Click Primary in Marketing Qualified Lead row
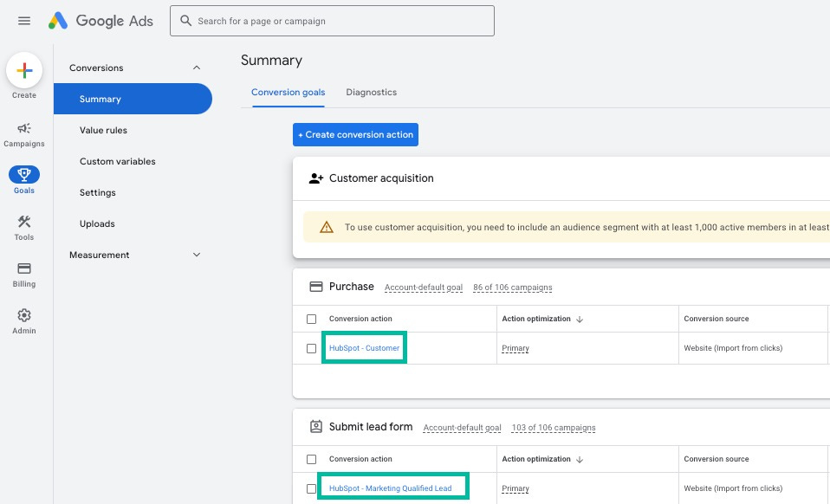 [x=515, y=488]
